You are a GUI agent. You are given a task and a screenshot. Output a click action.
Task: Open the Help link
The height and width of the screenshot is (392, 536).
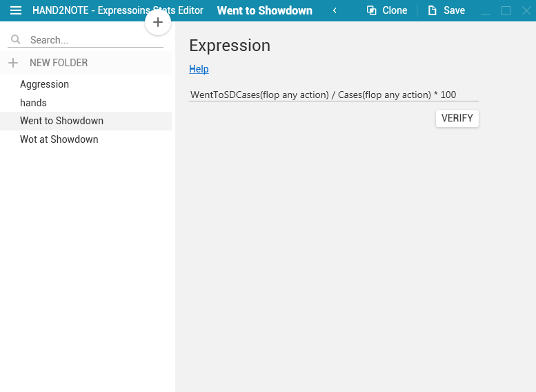pyautogui.click(x=199, y=69)
